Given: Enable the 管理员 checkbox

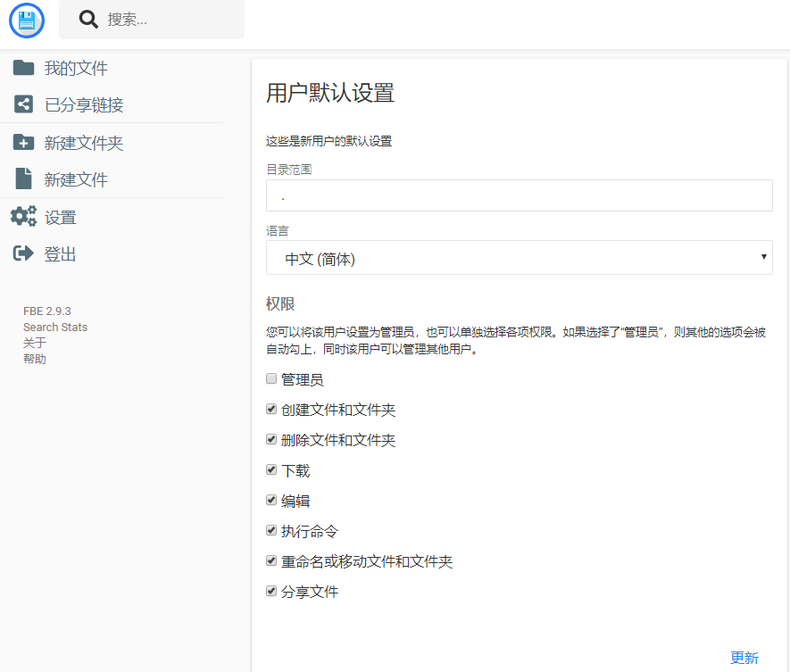Looking at the screenshot, I should [270, 378].
